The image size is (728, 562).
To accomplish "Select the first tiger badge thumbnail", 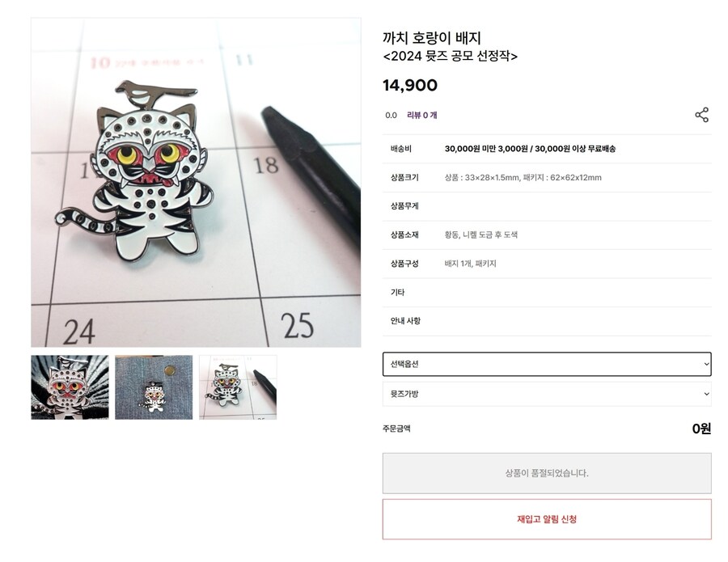I will (x=69, y=387).
